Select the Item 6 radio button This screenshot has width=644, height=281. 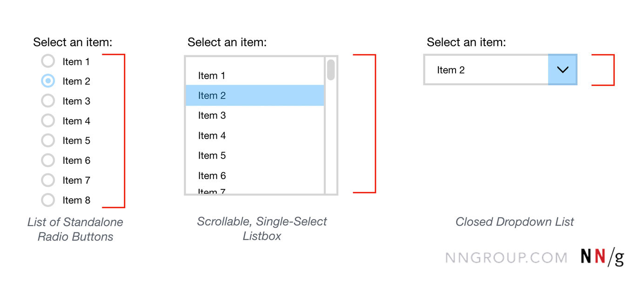point(48,161)
